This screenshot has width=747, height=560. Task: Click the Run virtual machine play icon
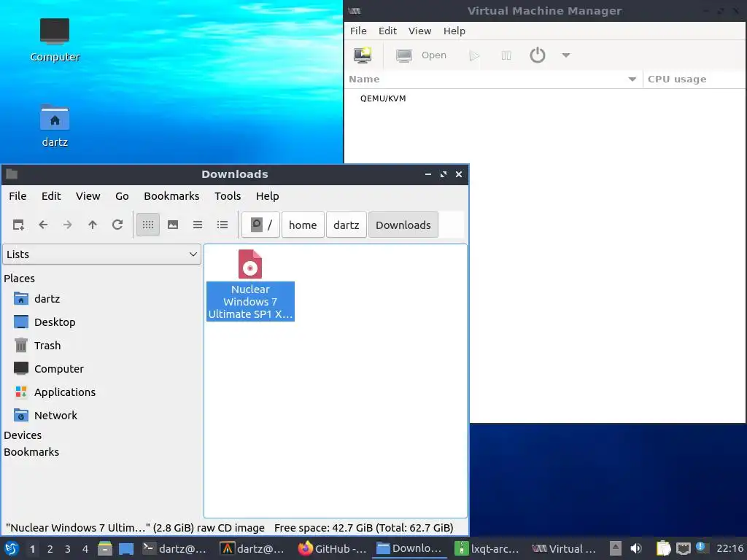[x=474, y=55]
